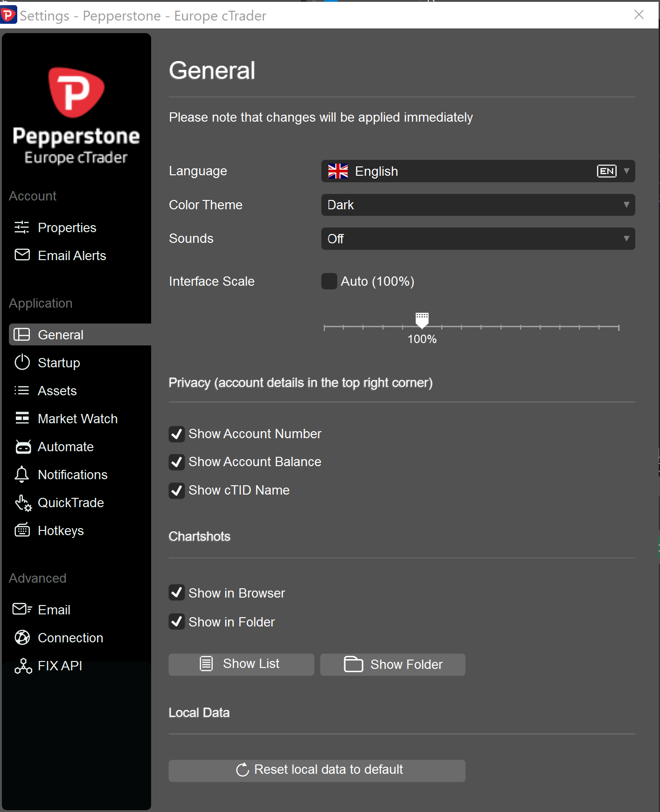
Task: Open the Sounds dropdown showing Off
Action: click(478, 239)
